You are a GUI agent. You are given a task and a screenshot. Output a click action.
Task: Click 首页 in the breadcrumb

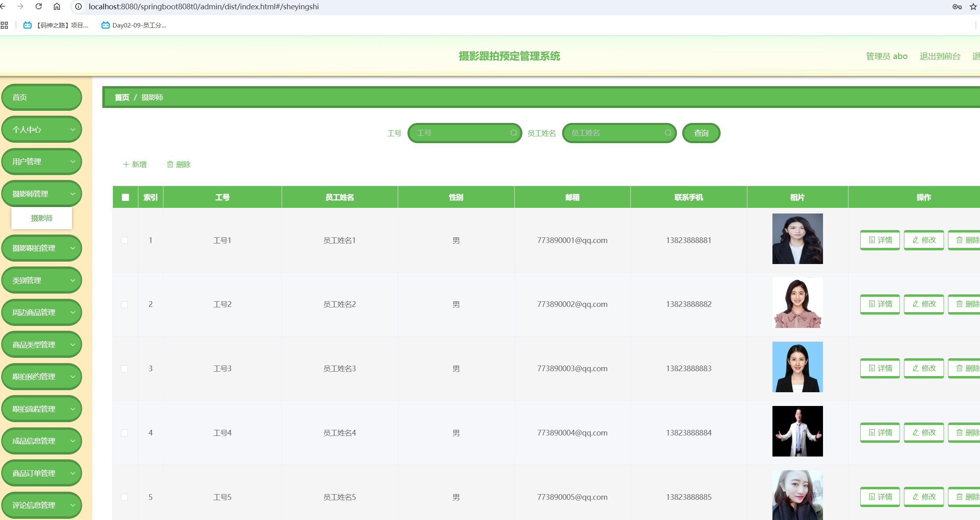[122, 97]
